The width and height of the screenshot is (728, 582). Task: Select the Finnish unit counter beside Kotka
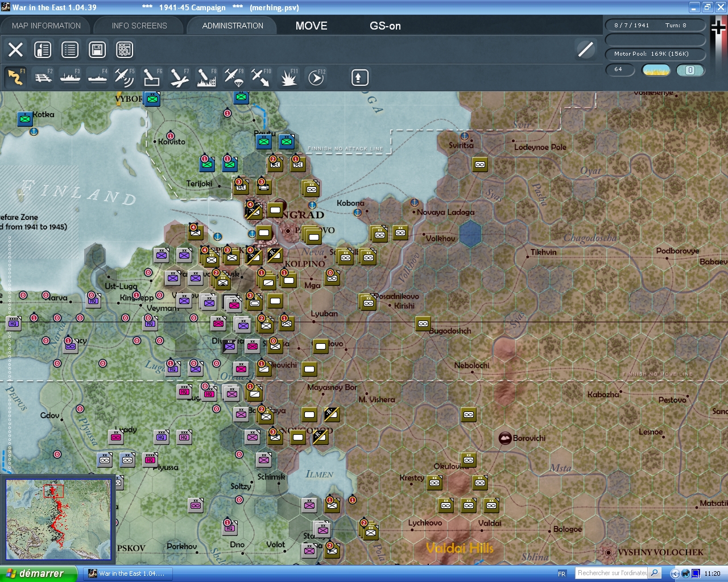pyautogui.click(x=25, y=119)
